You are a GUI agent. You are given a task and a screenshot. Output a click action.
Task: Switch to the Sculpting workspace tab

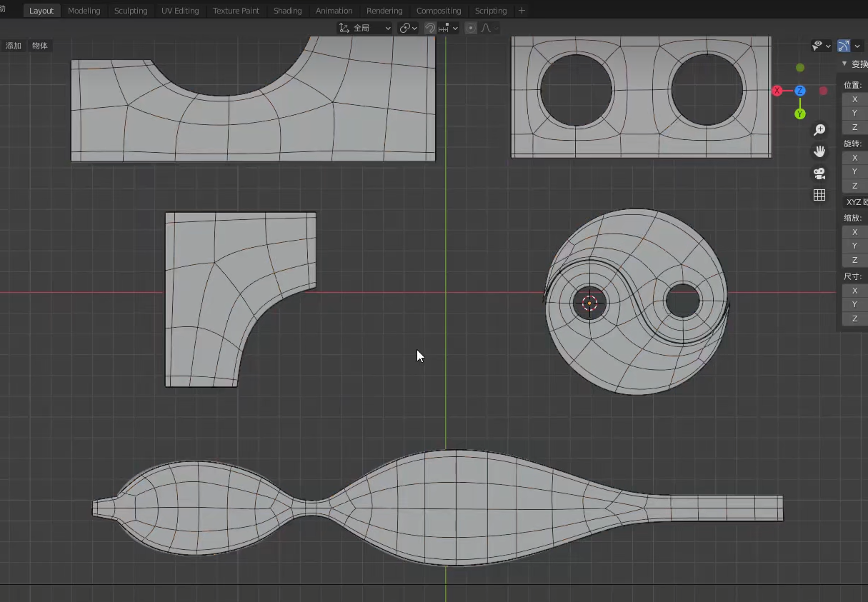[x=131, y=11]
